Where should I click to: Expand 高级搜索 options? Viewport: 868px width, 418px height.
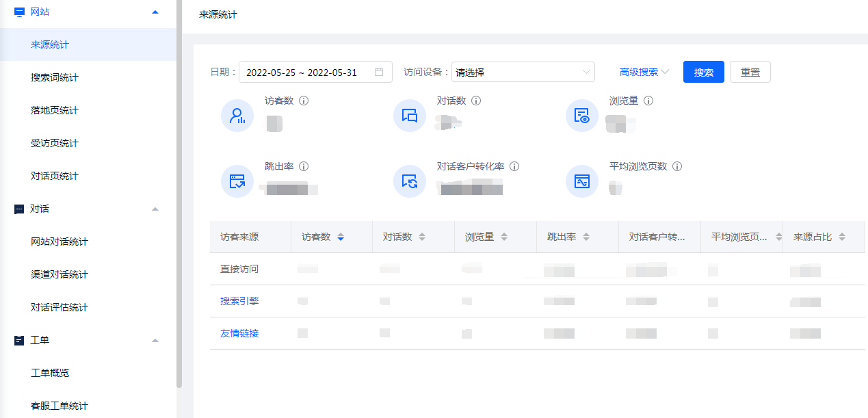(644, 72)
